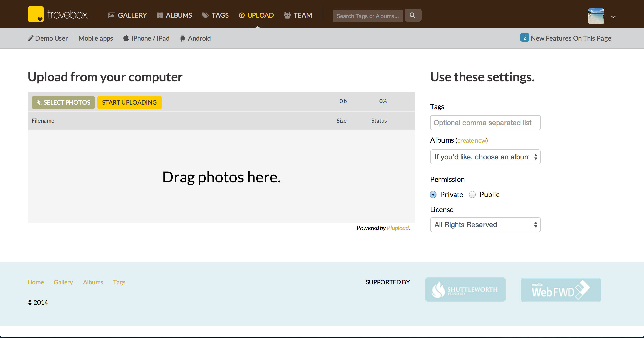Viewport: 644px width, 338px height.
Task: Click the Mozilla WebFWD sponsor logo
Action: click(x=561, y=289)
